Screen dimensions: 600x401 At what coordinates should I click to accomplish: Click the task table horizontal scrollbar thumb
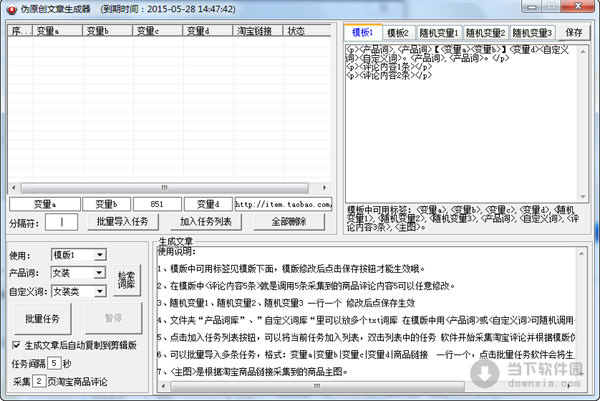coord(165,188)
